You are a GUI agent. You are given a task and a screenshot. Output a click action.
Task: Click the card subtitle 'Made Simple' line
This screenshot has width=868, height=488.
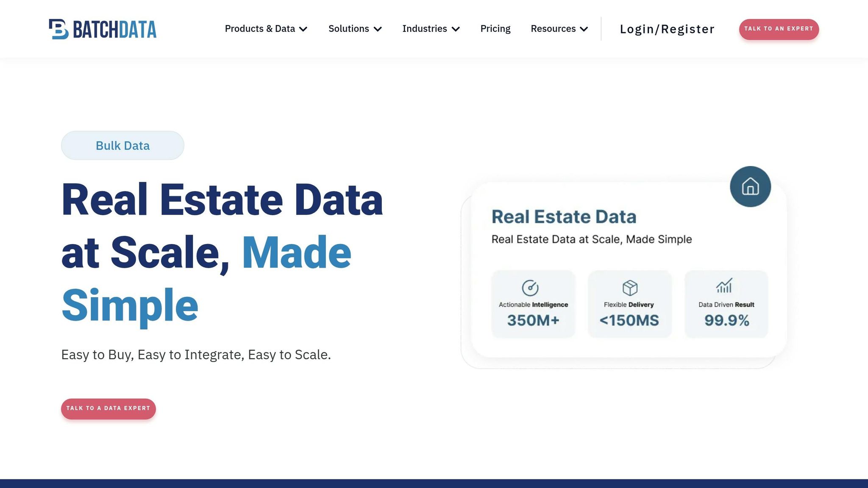click(x=592, y=239)
